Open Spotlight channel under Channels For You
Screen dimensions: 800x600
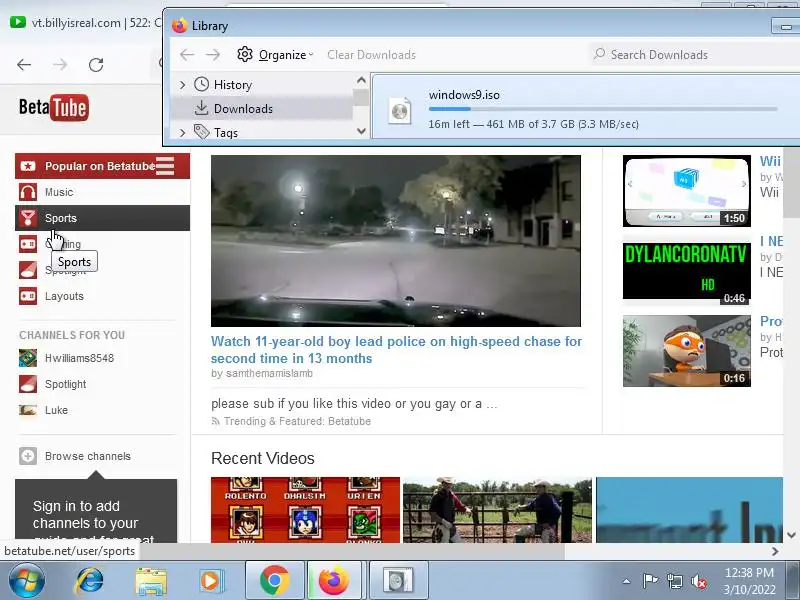pyautogui.click(x=65, y=384)
